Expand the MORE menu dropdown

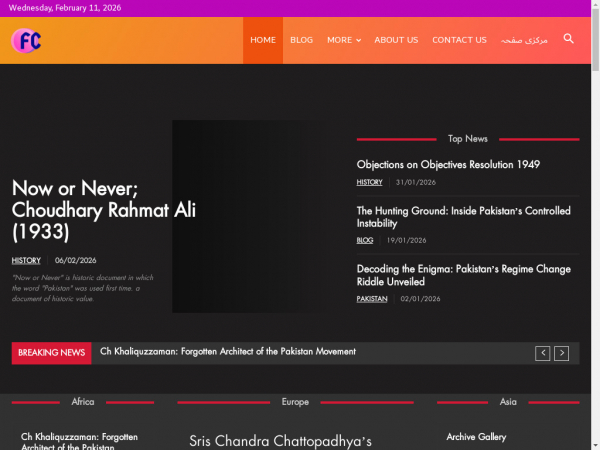point(343,40)
